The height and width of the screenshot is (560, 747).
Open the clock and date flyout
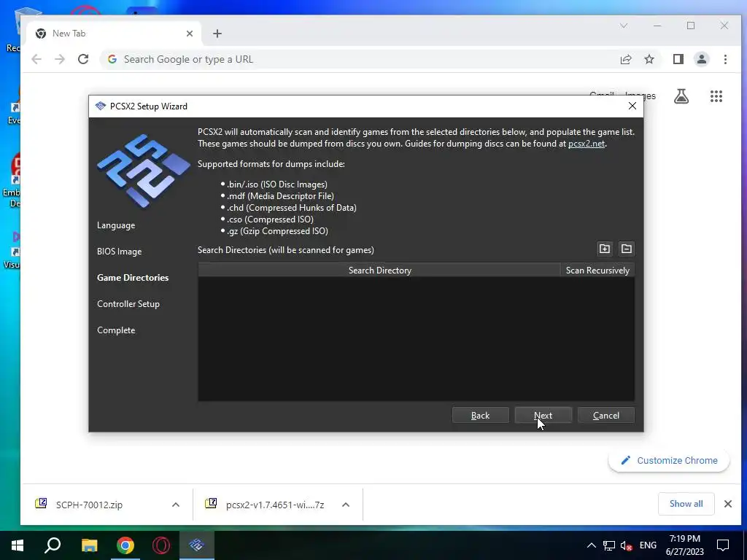[x=684, y=545]
